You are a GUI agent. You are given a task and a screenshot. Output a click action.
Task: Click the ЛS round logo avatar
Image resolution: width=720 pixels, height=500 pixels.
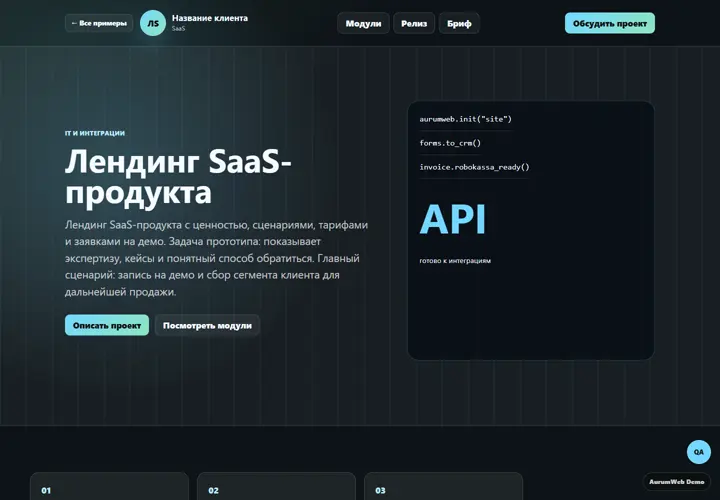pos(153,23)
